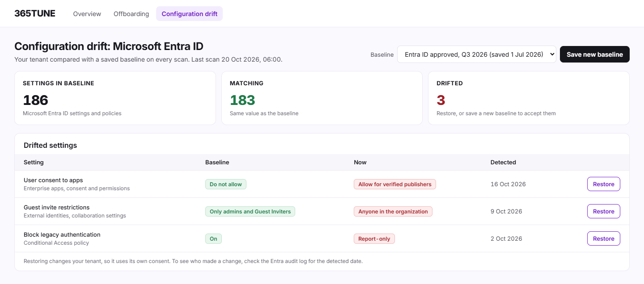Click the 'Report-only' badge
This screenshot has width=644, height=284.
click(374, 238)
